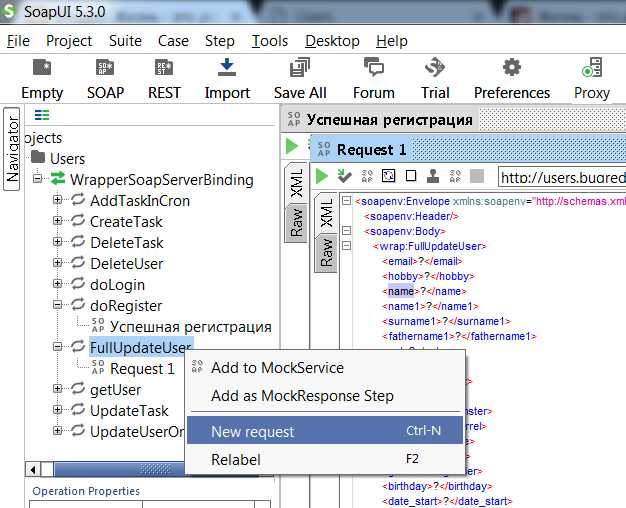This screenshot has width=626, height=508.
Task: Expand the DeleteUser operation node
Action: tap(57, 262)
